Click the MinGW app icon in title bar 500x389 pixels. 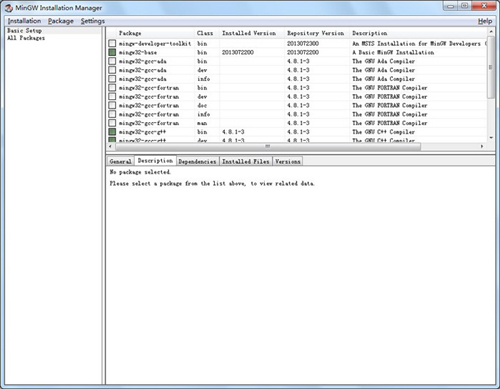coord(9,8)
